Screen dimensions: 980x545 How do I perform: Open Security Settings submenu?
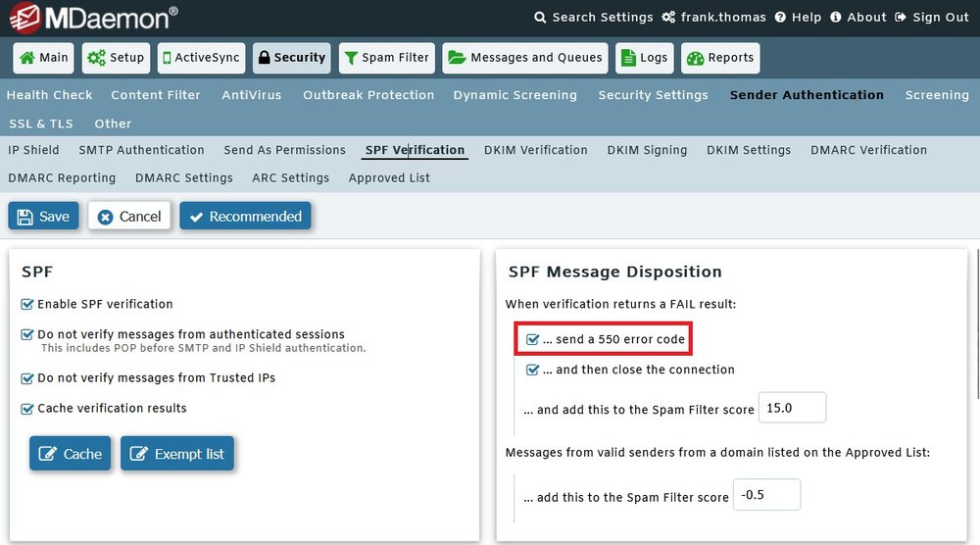pyautogui.click(x=653, y=95)
